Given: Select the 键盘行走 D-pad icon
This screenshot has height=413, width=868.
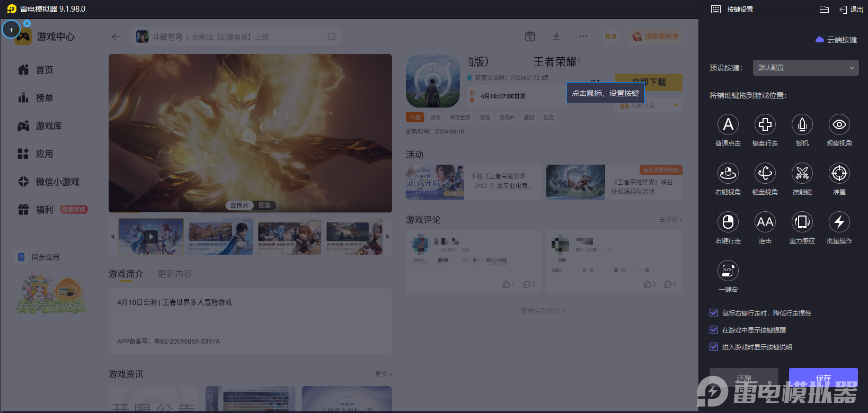Looking at the screenshot, I should pyautogui.click(x=765, y=124).
